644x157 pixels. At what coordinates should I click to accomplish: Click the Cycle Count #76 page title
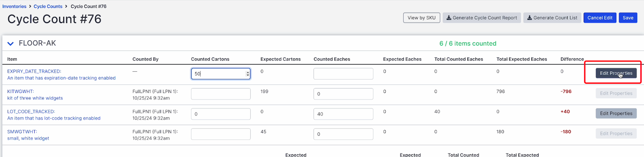[x=54, y=19]
